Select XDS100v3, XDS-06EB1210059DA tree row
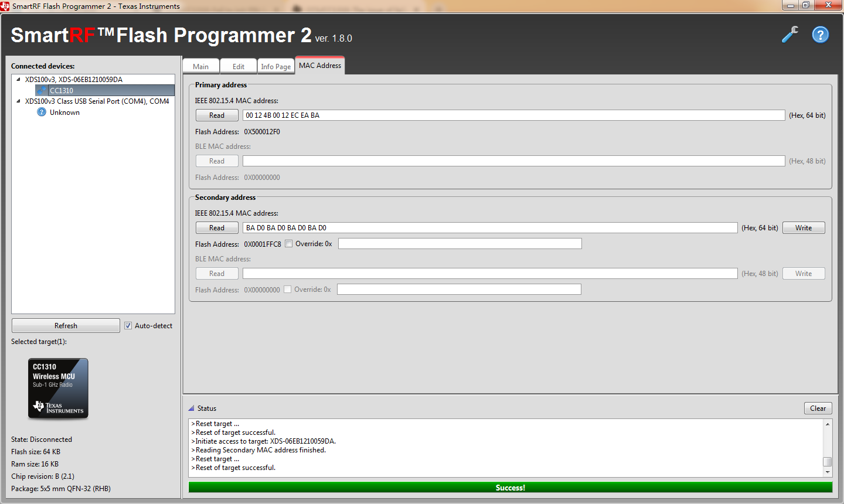 coord(74,79)
